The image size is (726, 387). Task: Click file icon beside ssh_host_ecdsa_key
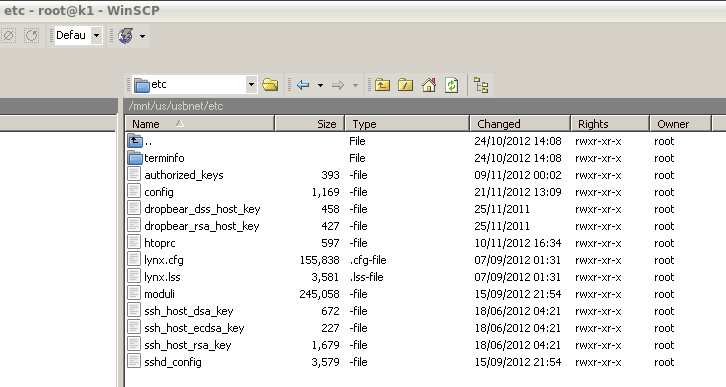click(134, 327)
